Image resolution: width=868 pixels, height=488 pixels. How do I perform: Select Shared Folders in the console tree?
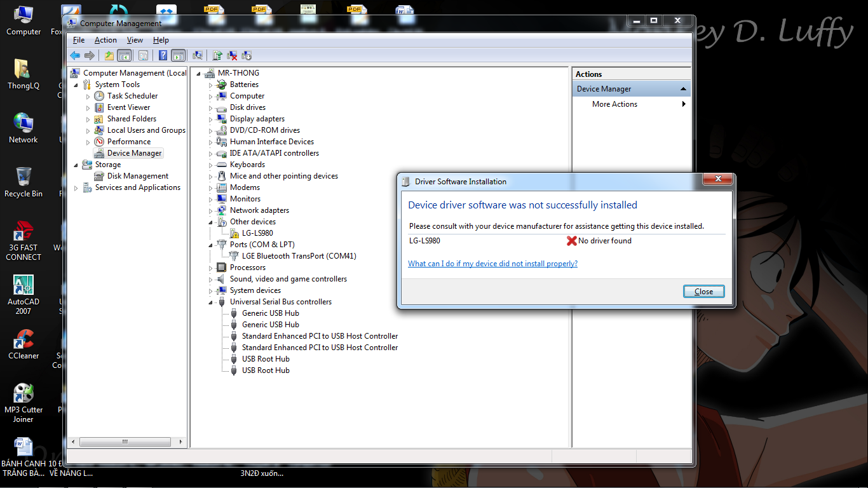(132, 119)
